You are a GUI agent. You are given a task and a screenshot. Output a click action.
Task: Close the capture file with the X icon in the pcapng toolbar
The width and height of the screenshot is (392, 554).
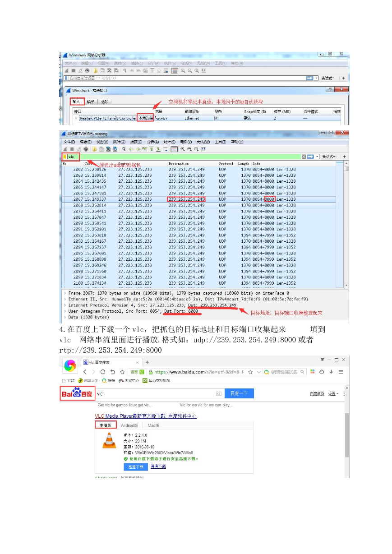pyautogui.click(x=109, y=149)
